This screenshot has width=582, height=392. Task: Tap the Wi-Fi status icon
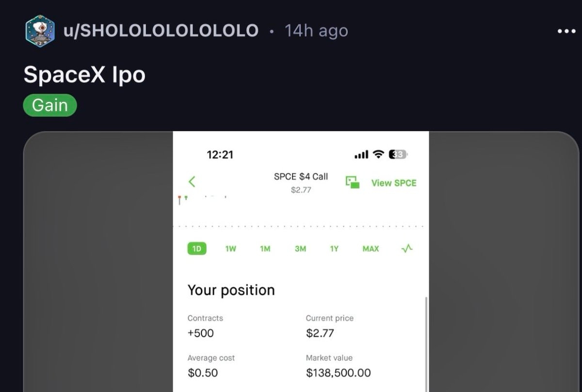(378, 155)
